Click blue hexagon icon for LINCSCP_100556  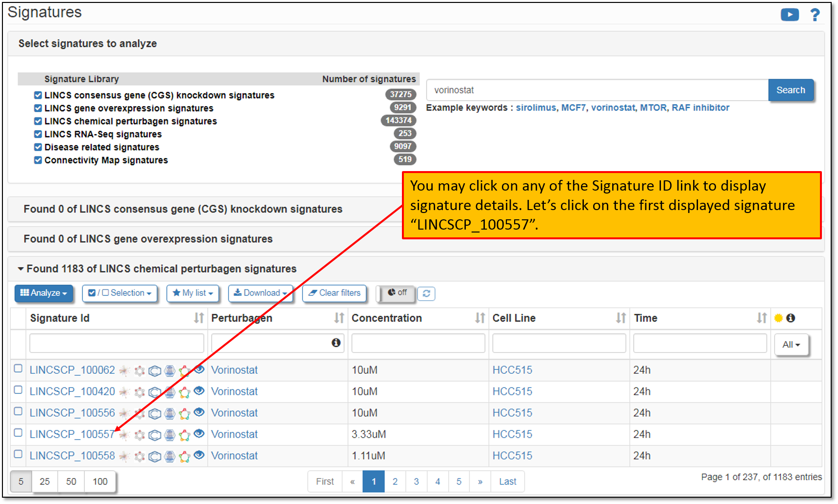[170, 414]
